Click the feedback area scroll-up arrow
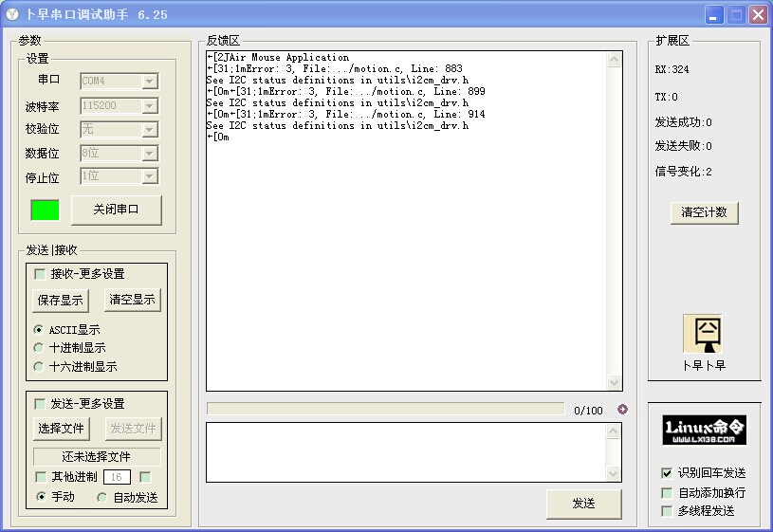Image resolution: width=773 pixels, height=532 pixels. 614,60
